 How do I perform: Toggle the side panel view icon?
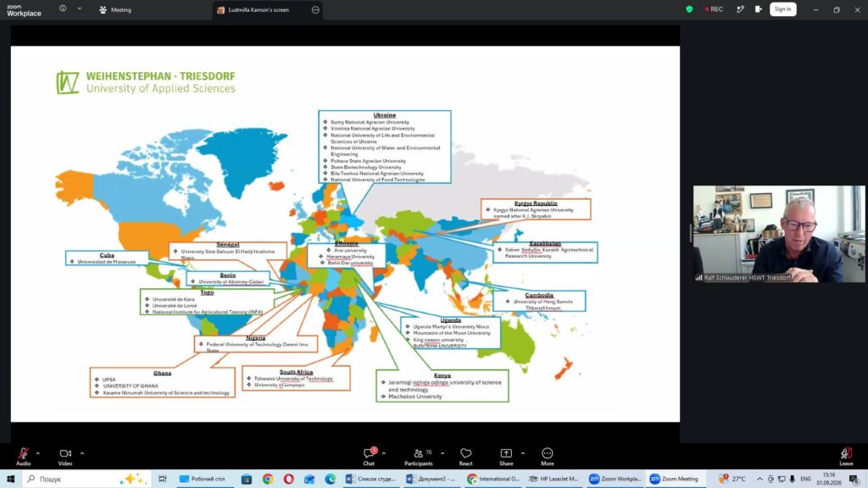[759, 9]
